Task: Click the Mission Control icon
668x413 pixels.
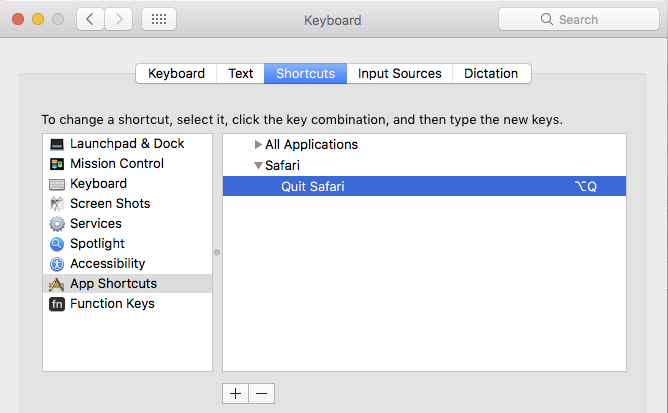Action: pos(57,164)
